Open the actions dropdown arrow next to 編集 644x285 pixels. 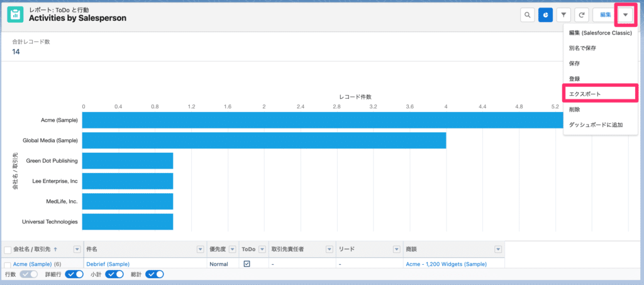(626, 14)
